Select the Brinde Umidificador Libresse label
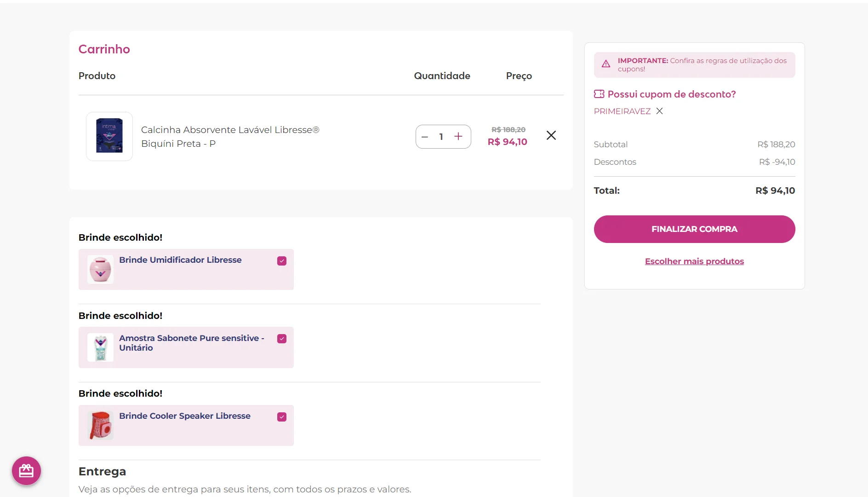This screenshot has height=497, width=868. point(180,260)
